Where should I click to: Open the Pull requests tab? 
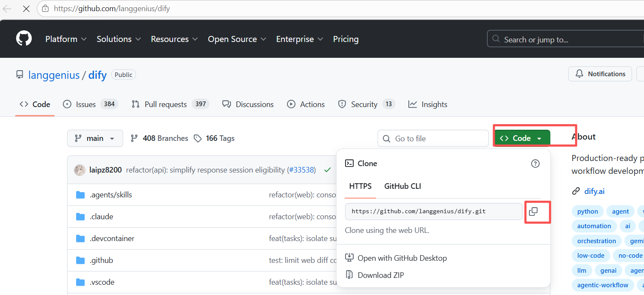(x=165, y=104)
